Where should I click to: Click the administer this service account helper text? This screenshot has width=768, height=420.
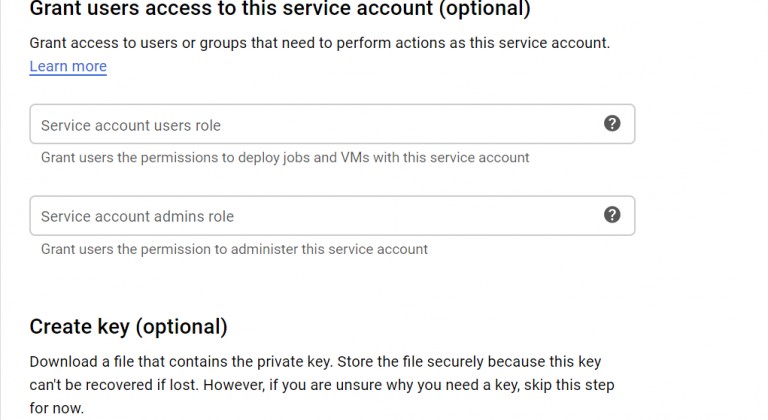234,249
